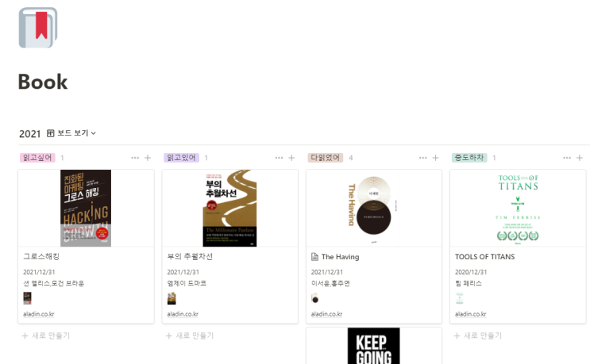
Task: Open the Book page title
Action: coord(43,82)
